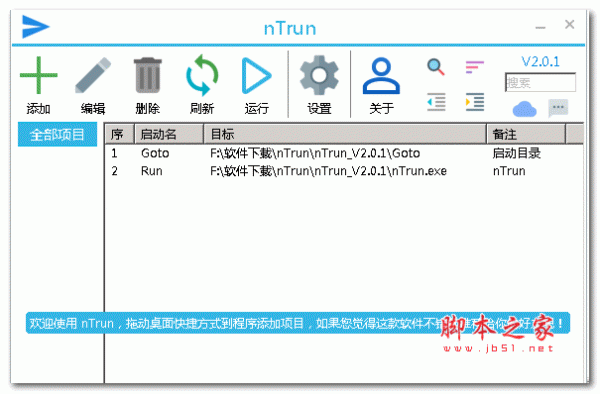
Task: Minimize the nTrun window
Action: 540,27
